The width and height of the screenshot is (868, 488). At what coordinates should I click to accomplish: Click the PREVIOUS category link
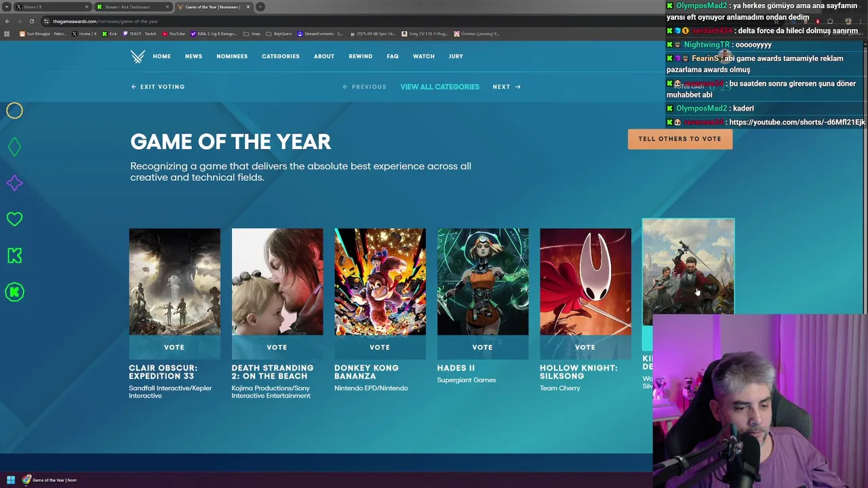365,87
